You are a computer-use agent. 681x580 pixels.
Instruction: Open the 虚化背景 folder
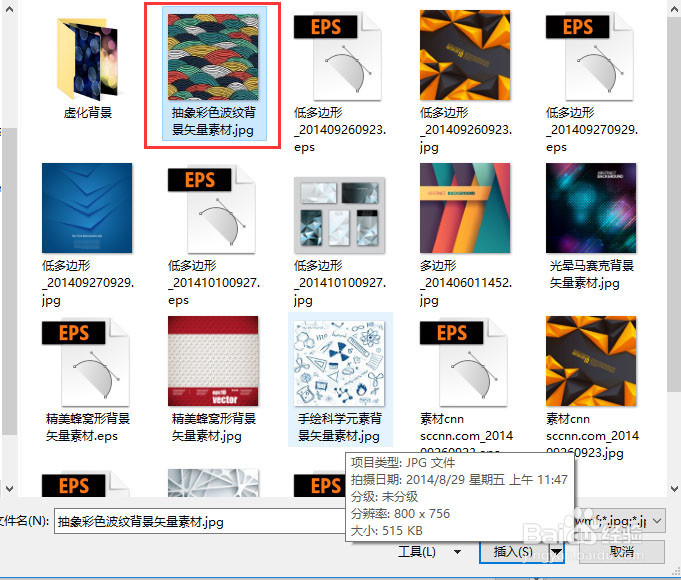(x=87, y=59)
